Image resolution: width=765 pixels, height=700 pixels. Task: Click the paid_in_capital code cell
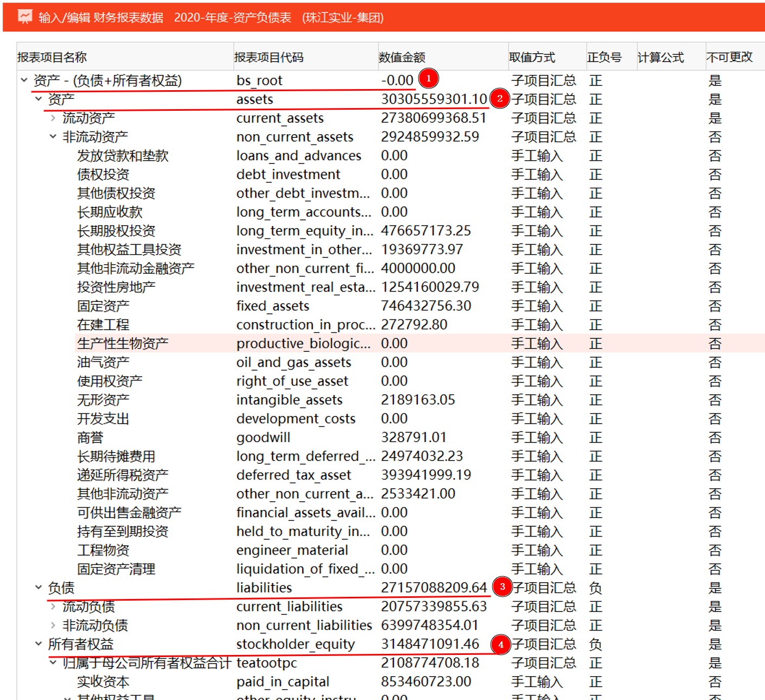[x=283, y=682]
